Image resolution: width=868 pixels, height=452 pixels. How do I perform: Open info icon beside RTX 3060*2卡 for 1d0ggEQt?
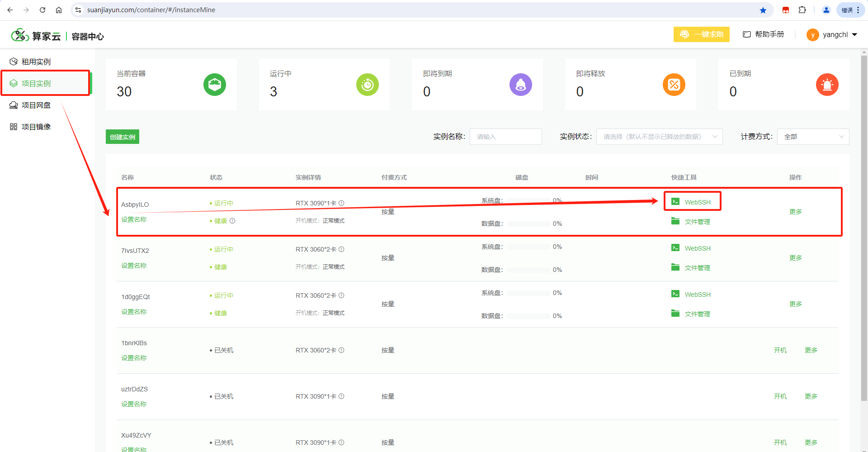tap(341, 295)
